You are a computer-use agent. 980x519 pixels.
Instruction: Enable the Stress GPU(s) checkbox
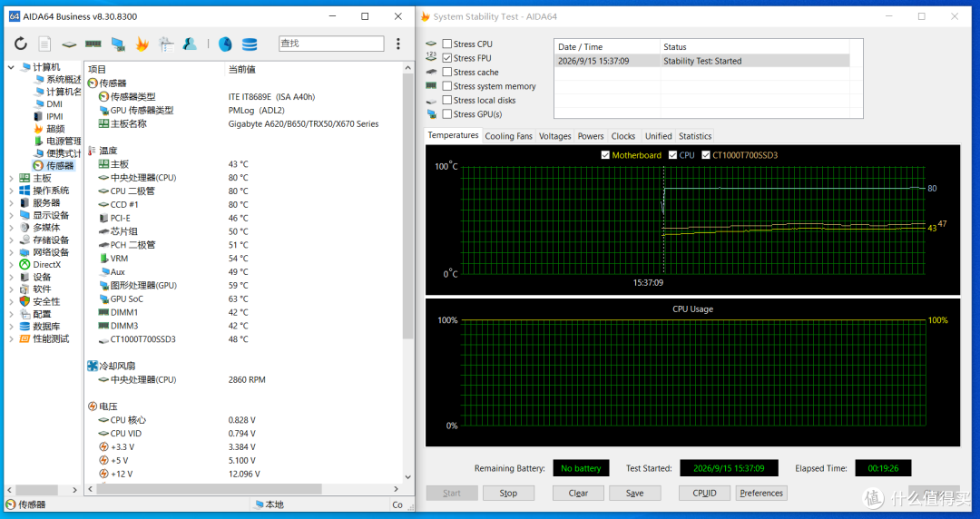click(446, 113)
